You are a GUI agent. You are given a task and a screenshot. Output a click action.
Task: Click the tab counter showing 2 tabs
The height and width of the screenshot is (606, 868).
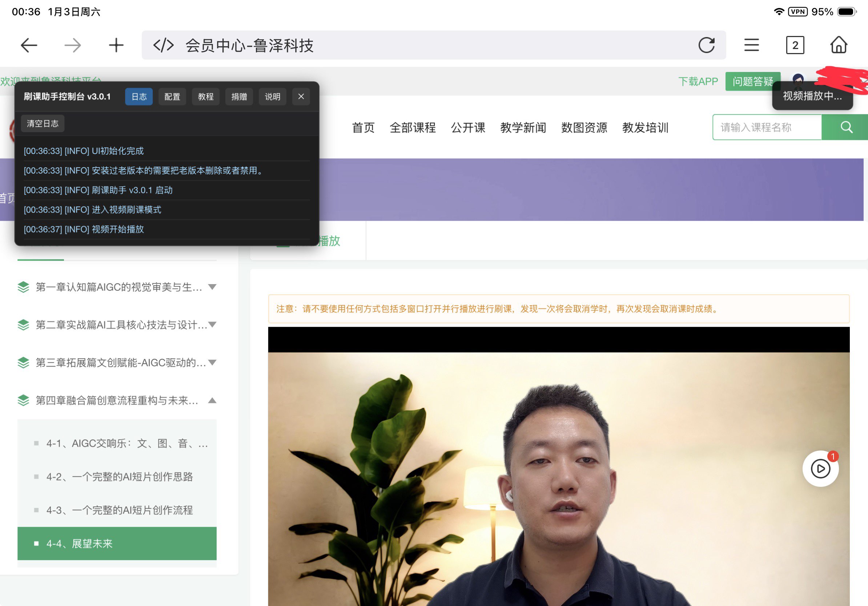tap(795, 45)
